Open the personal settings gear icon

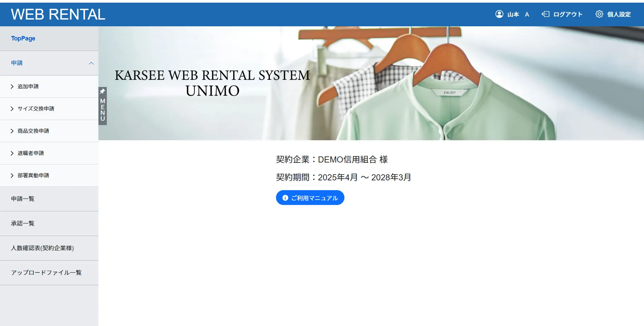[599, 14]
